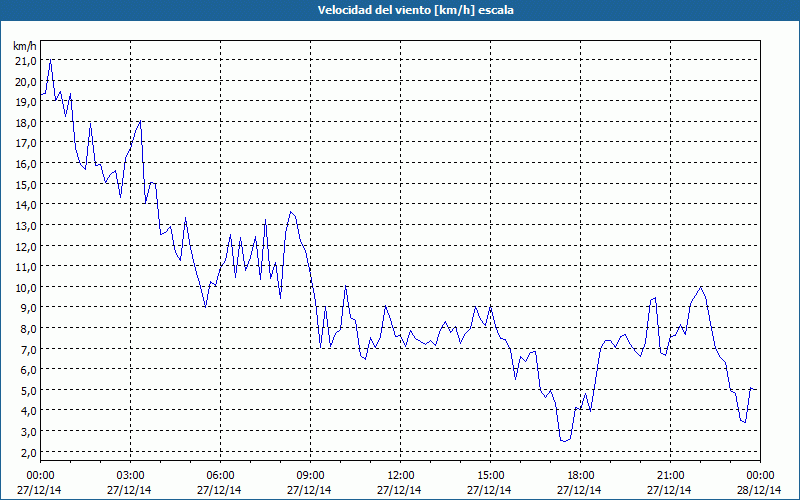Click the 15:00 time axis label

[490, 476]
